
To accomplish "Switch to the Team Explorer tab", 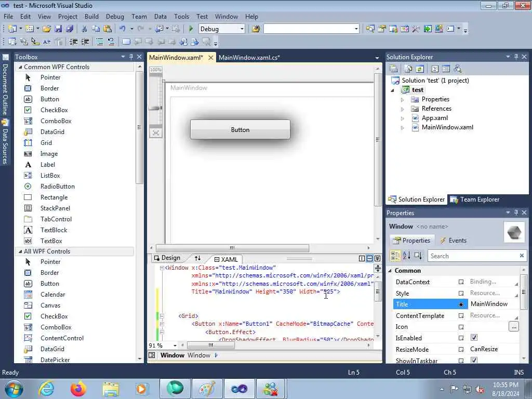I will (475, 199).
